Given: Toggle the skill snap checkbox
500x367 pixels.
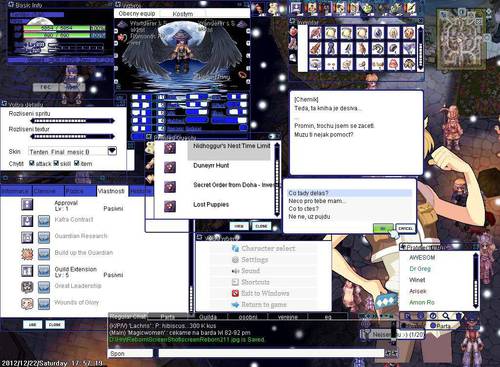Looking at the screenshot, I should tap(56, 163).
